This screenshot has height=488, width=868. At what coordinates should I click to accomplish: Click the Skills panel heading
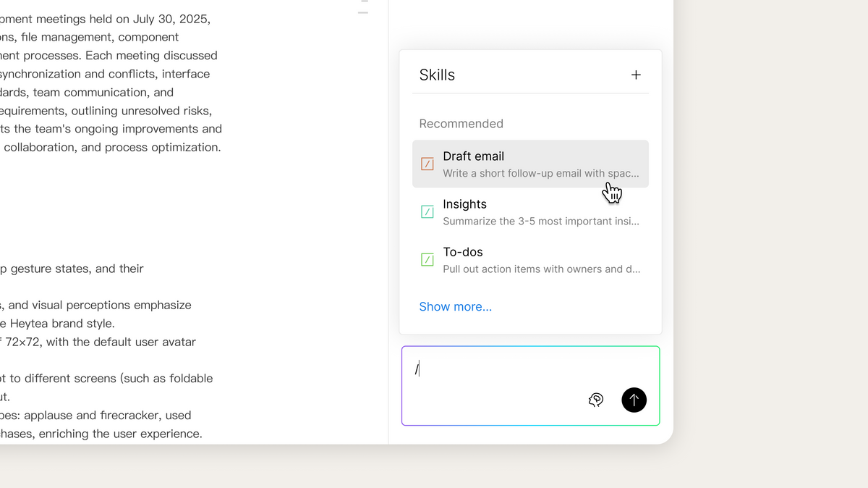pyautogui.click(x=437, y=75)
